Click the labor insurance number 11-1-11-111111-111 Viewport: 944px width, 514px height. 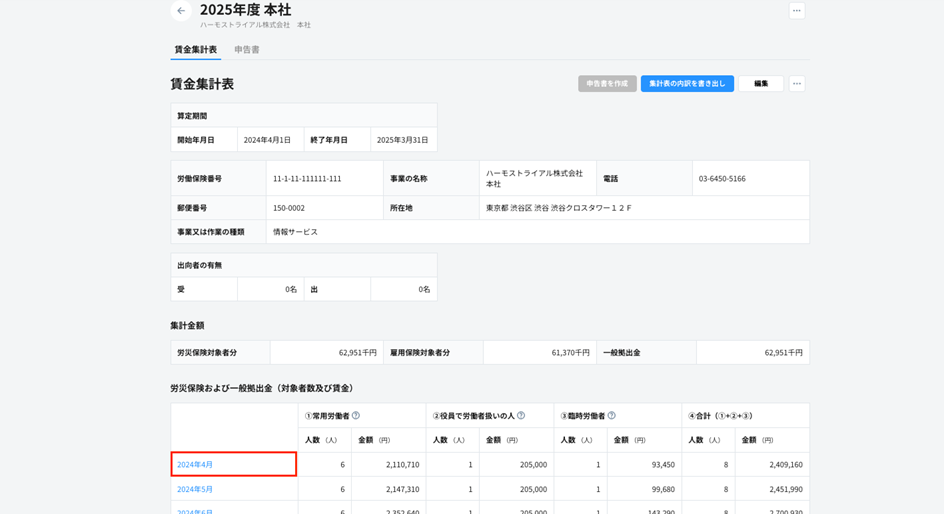tap(307, 179)
